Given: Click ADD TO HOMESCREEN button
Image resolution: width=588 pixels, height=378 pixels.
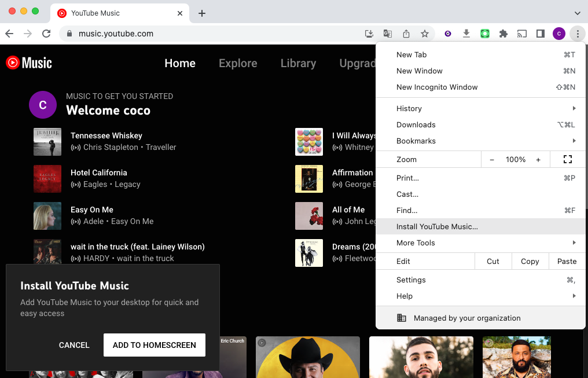Looking at the screenshot, I should (x=154, y=345).
